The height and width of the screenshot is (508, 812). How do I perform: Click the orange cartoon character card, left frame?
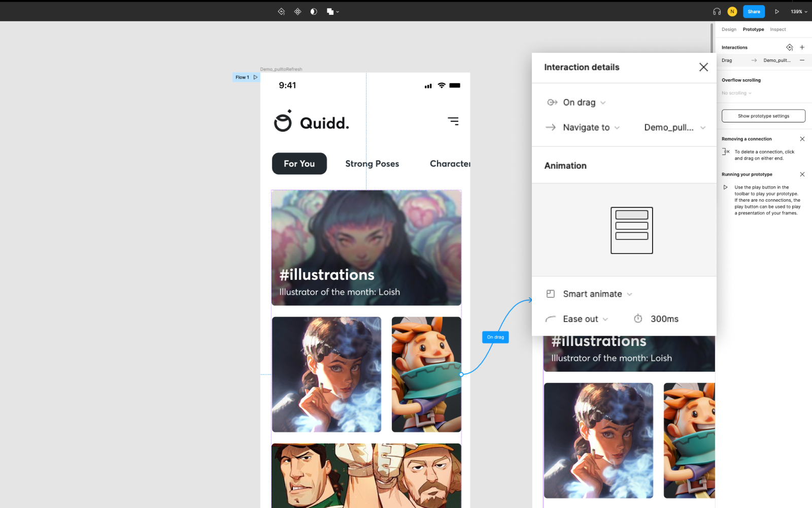tap(426, 374)
